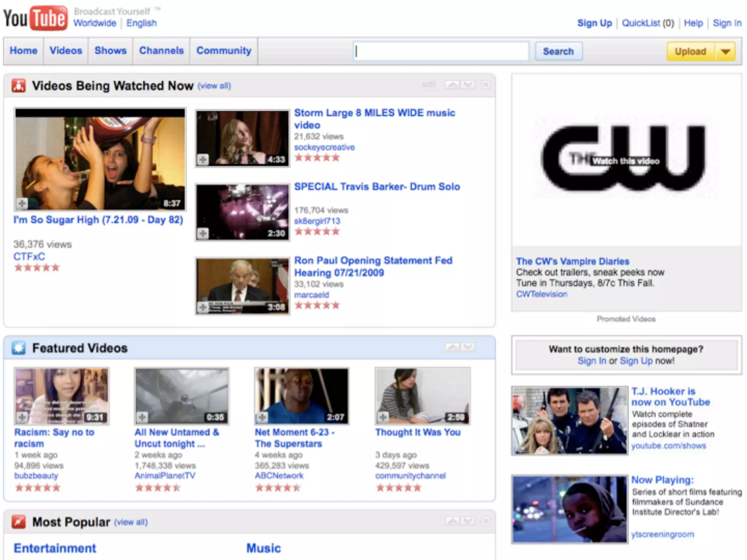Click the search text field
Screen dimensions: 747x560
point(441,51)
